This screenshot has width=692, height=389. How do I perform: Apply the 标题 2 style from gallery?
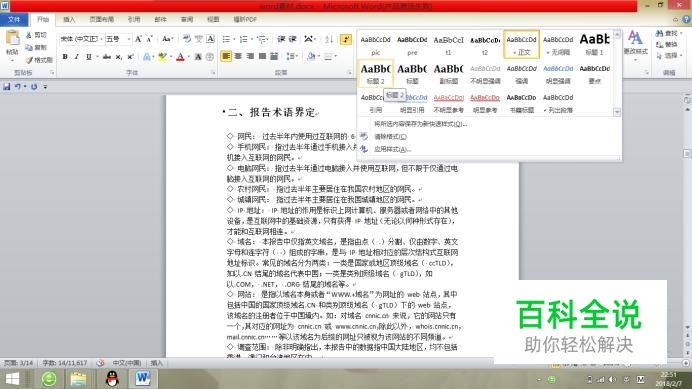point(376,74)
